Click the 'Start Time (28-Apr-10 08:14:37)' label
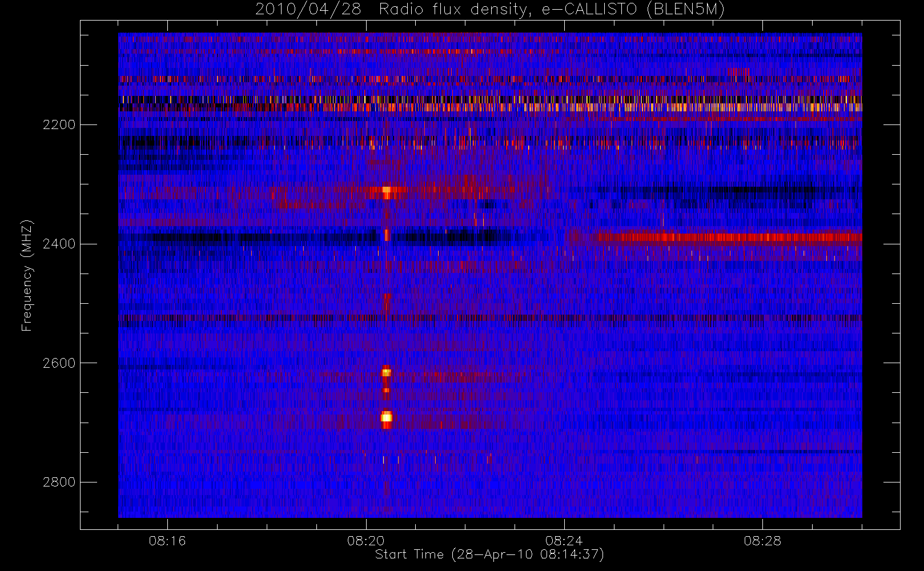Image resolution: width=924 pixels, height=571 pixels. click(x=489, y=554)
